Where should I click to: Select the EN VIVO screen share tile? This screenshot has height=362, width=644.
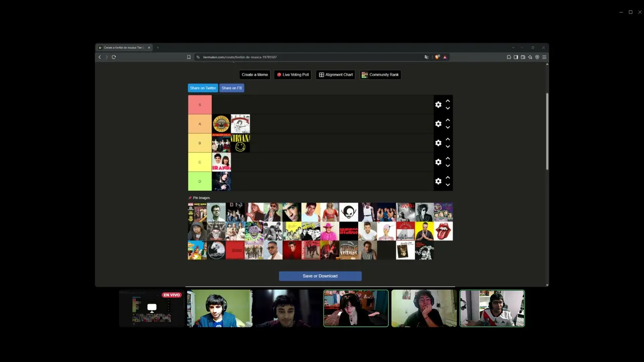click(x=152, y=308)
